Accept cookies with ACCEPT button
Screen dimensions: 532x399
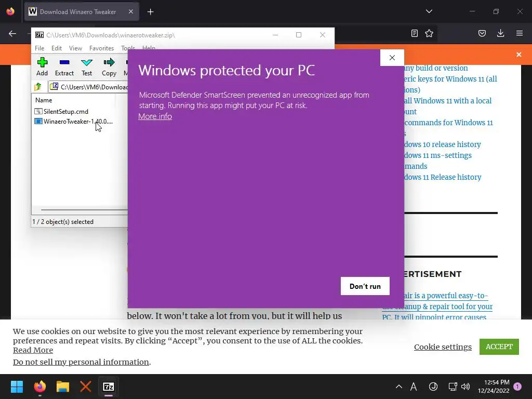pos(499,347)
